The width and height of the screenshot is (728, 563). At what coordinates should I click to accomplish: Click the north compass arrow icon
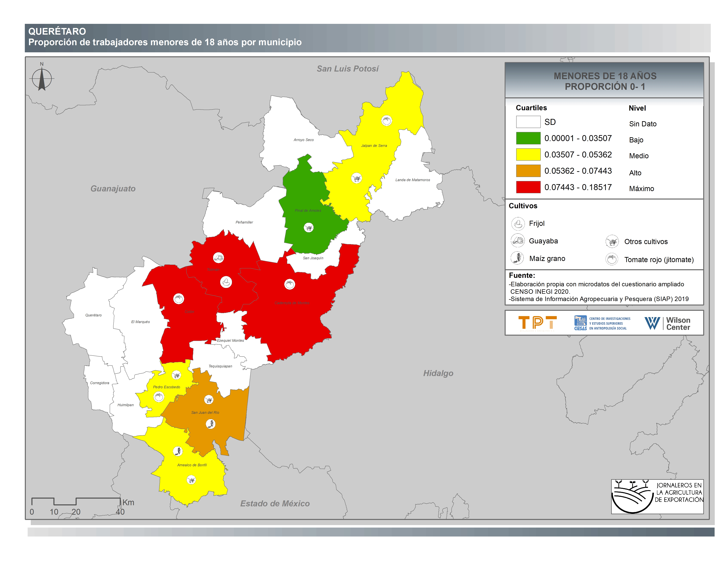point(42,79)
